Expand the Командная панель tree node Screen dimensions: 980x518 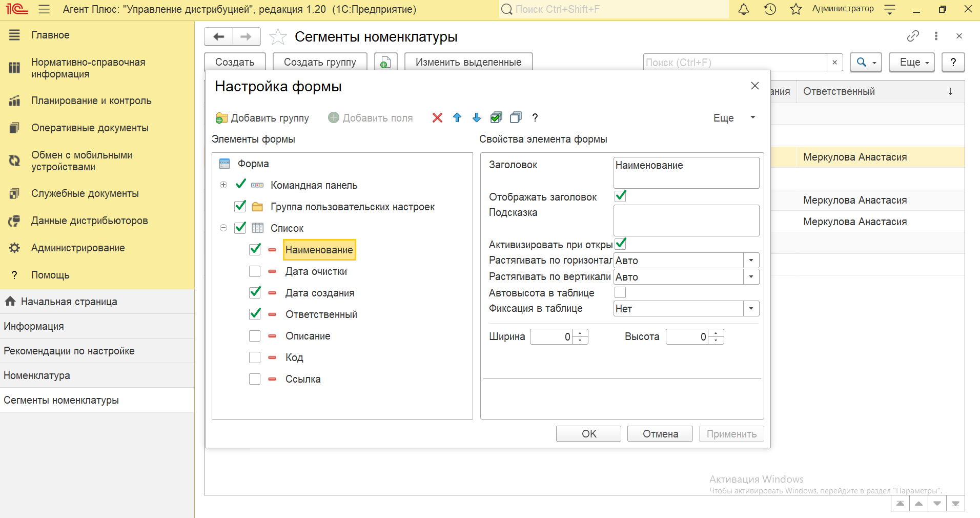click(x=223, y=185)
